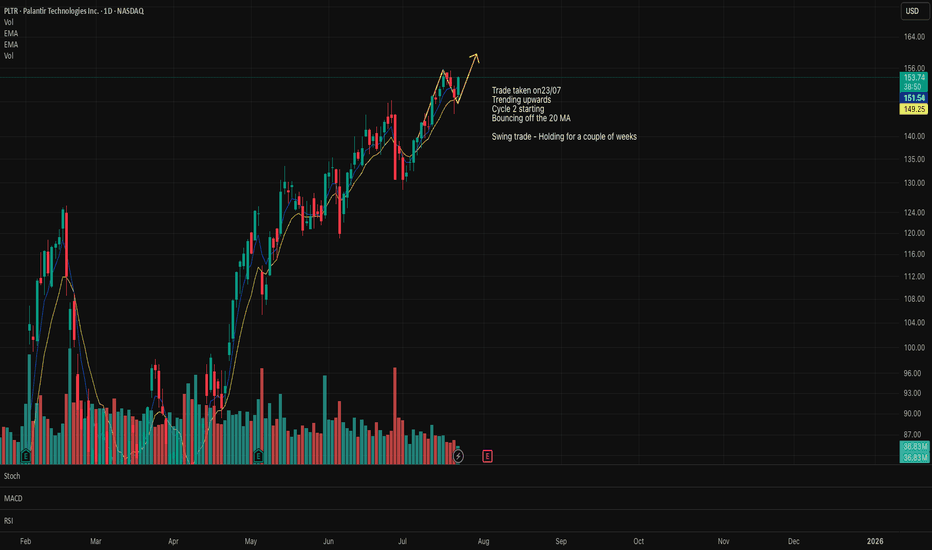
Task: Click the Feb label on time axis
Action: (x=26, y=542)
